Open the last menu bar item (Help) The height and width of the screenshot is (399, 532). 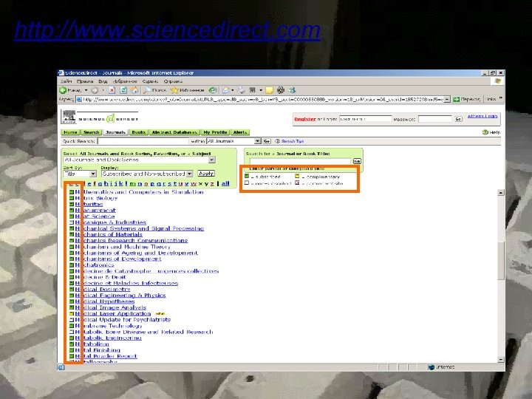coord(173,81)
